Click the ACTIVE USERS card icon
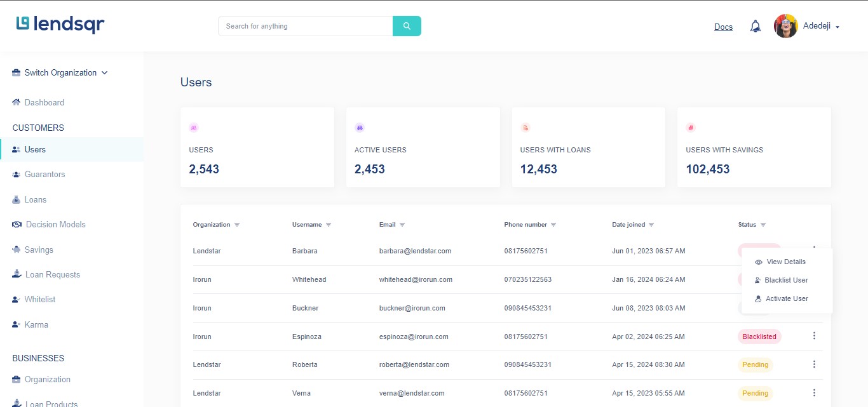The image size is (868, 407). tap(360, 128)
